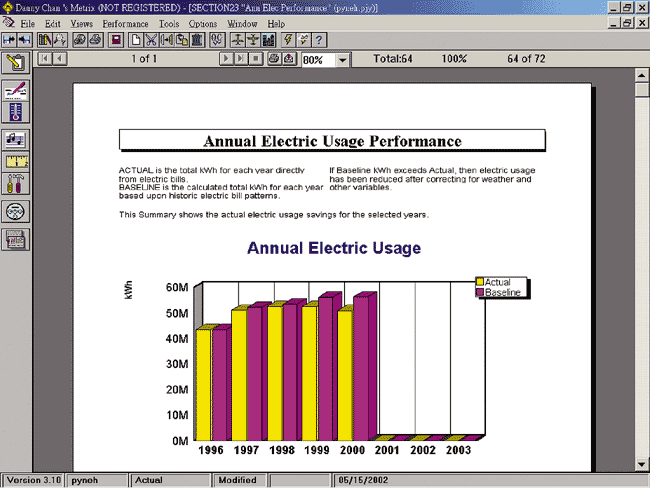650x488 pixels.
Task: Select the thermometer weather icon in sidebar
Action: pos(17,111)
